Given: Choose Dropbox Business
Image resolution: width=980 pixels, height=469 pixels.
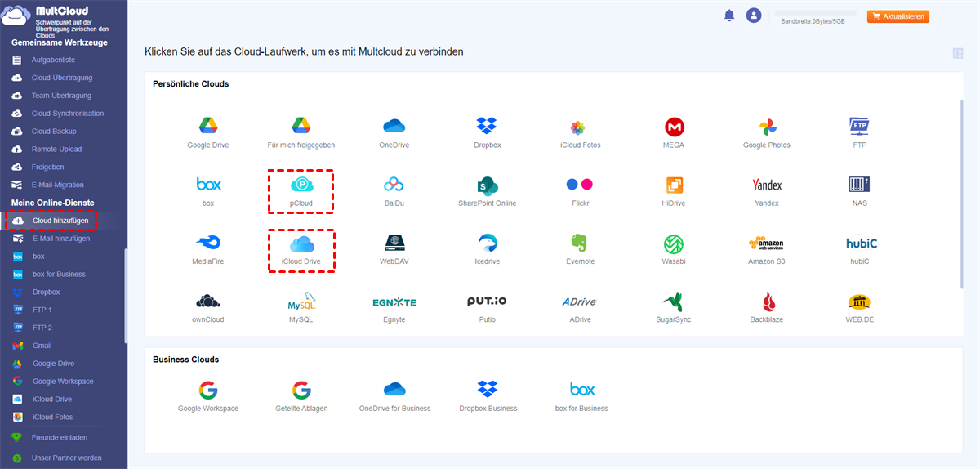Looking at the screenshot, I should tap(488, 396).
